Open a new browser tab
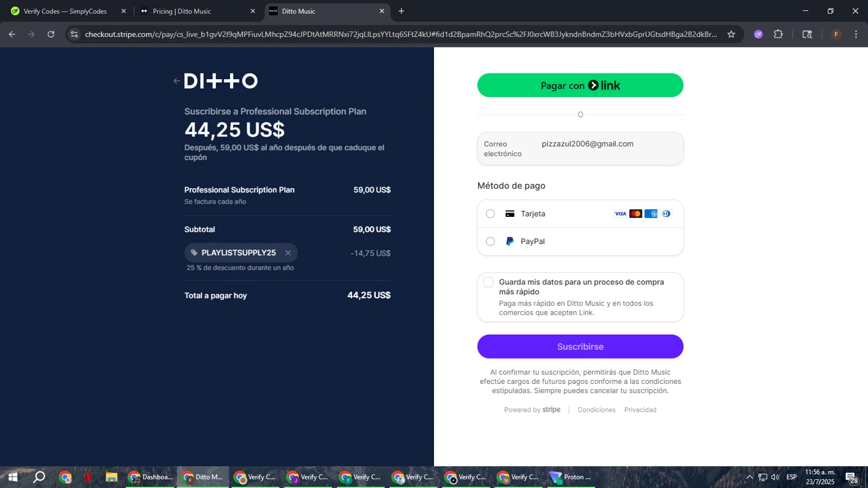Screen dimensions: 868x488 [401, 11]
